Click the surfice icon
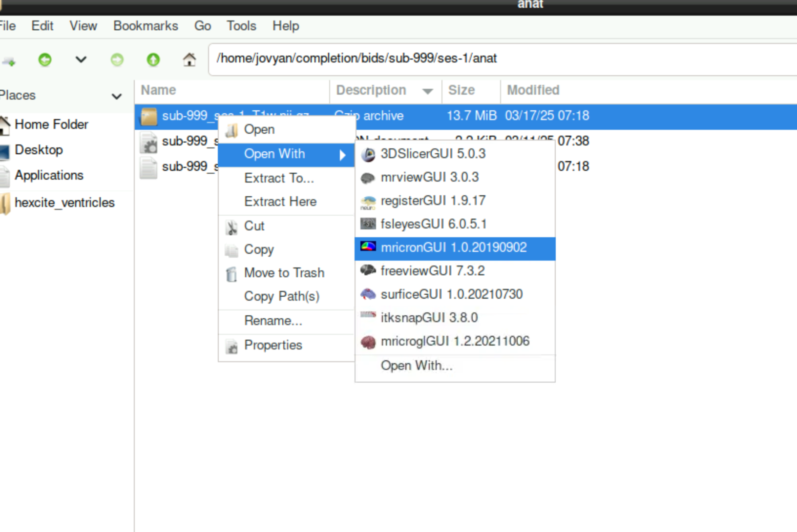This screenshot has width=797, height=532. click(368, 294)
